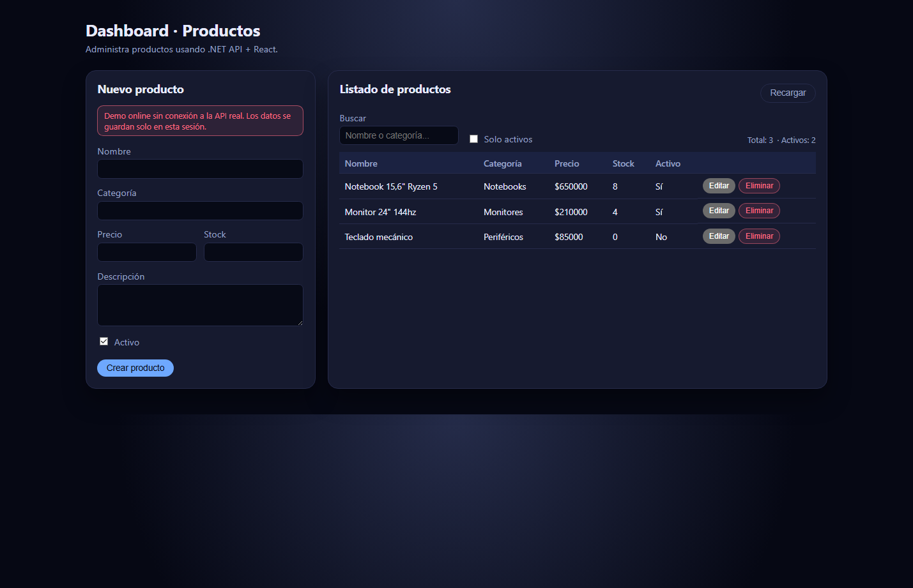The height and width of the screenshot is (588, 913).
Task: Click the Nombre input field
Action: click(x=200, y=169)
